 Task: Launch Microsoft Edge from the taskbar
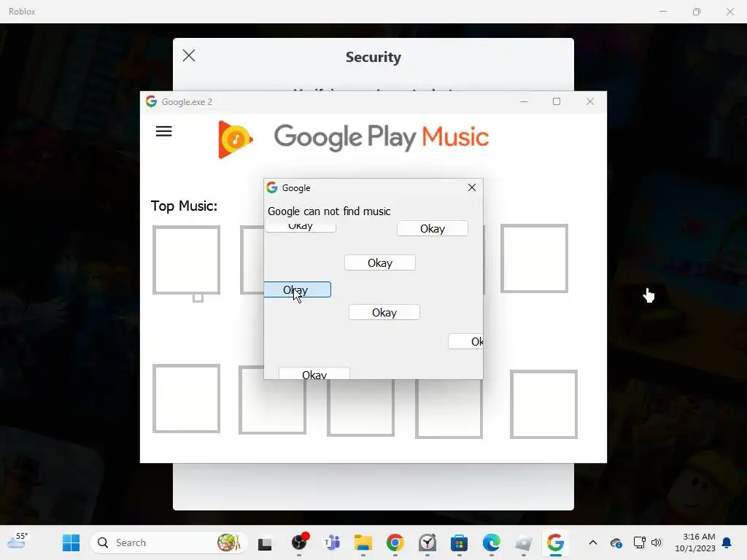pyautogui.click(x=491, y=542)
